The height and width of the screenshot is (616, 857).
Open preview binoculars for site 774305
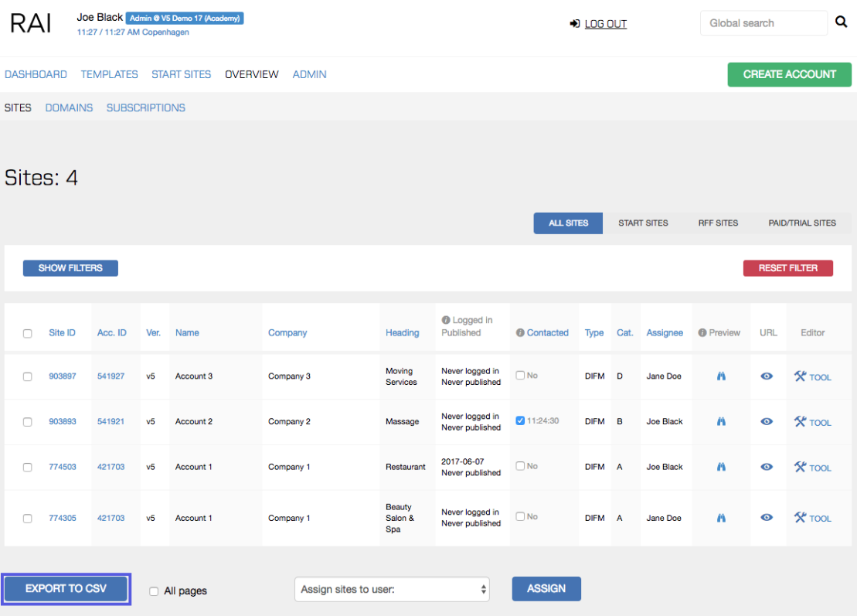click(722, 518)
